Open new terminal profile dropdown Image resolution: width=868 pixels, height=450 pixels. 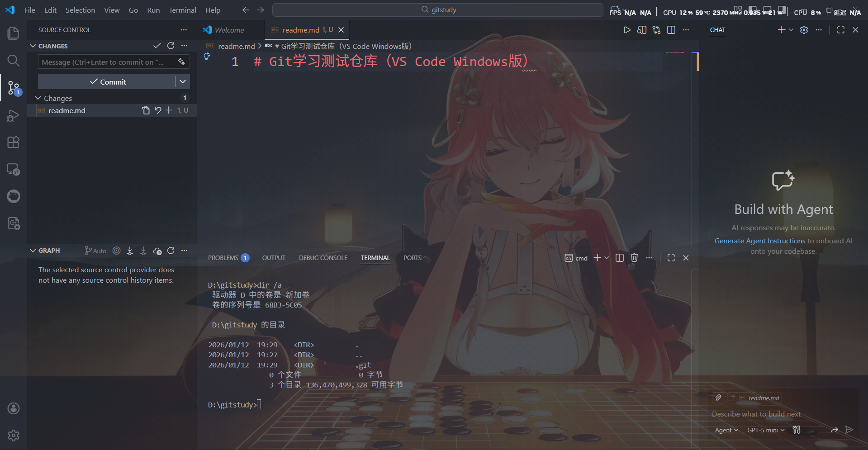[607, 258]
